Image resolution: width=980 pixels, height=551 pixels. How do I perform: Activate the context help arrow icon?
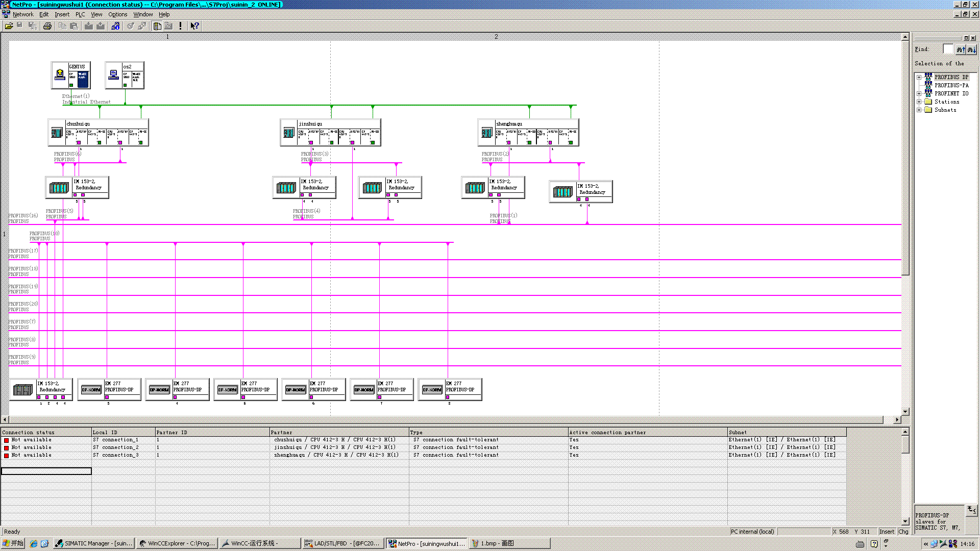194,26
